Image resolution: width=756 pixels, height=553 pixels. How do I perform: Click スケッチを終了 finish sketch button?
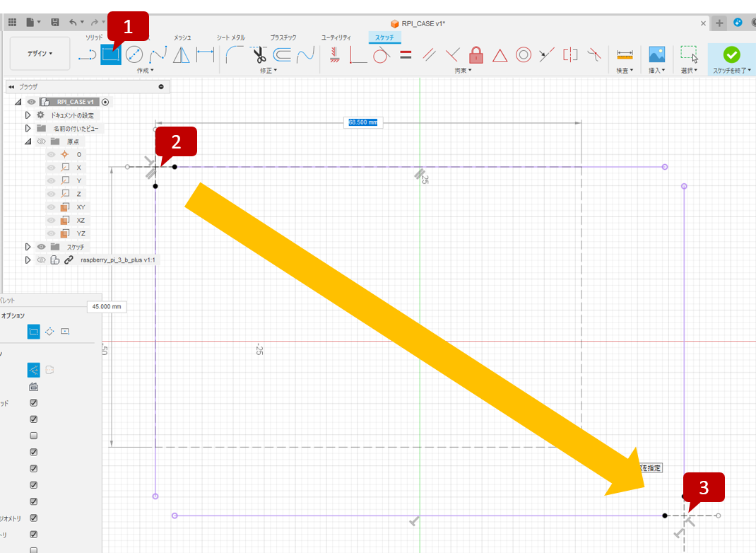pos(731,59)
